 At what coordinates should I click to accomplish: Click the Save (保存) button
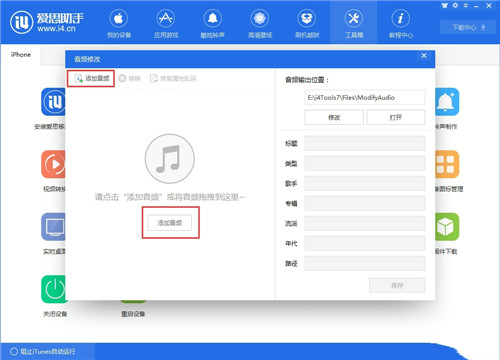pos(397,285)
